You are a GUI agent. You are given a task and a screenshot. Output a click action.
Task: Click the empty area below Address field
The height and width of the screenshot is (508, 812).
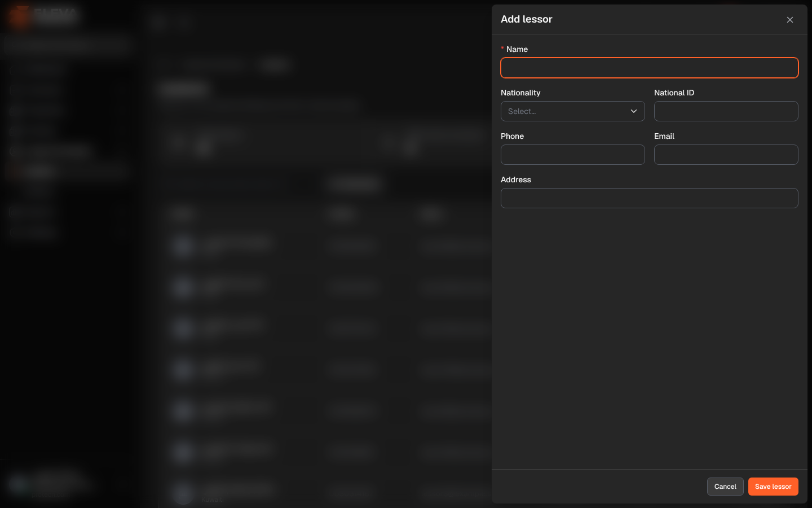[x=650, y=339]
